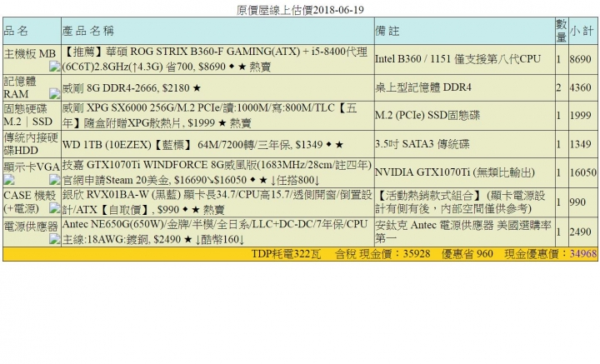Click the broken image icon in CASE 機殼 row
Screen dimensions: 600x364
(54, 208)
